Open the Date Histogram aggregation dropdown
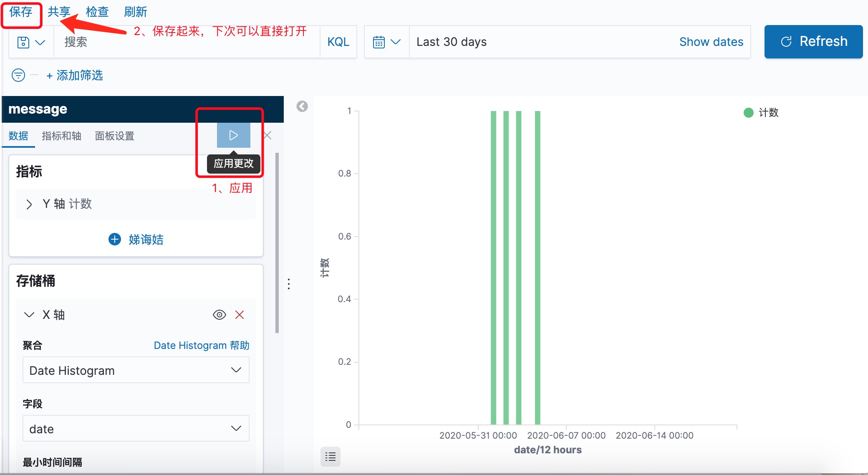The height and width of the screenshot is (475, 868). click(136, 370)
